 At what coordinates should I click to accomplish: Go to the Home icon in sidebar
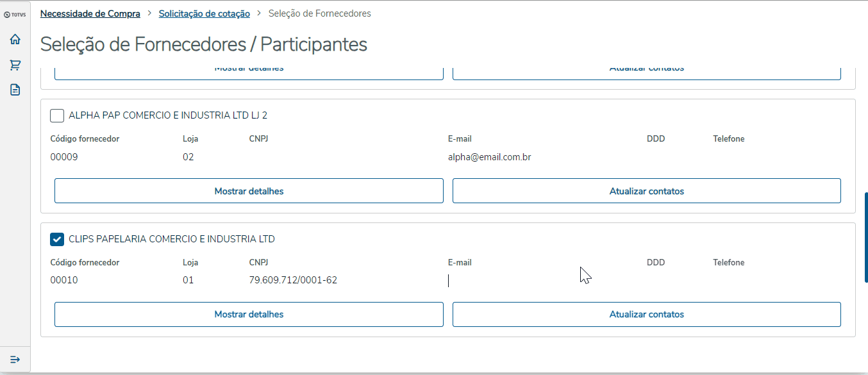click(15, 40)
